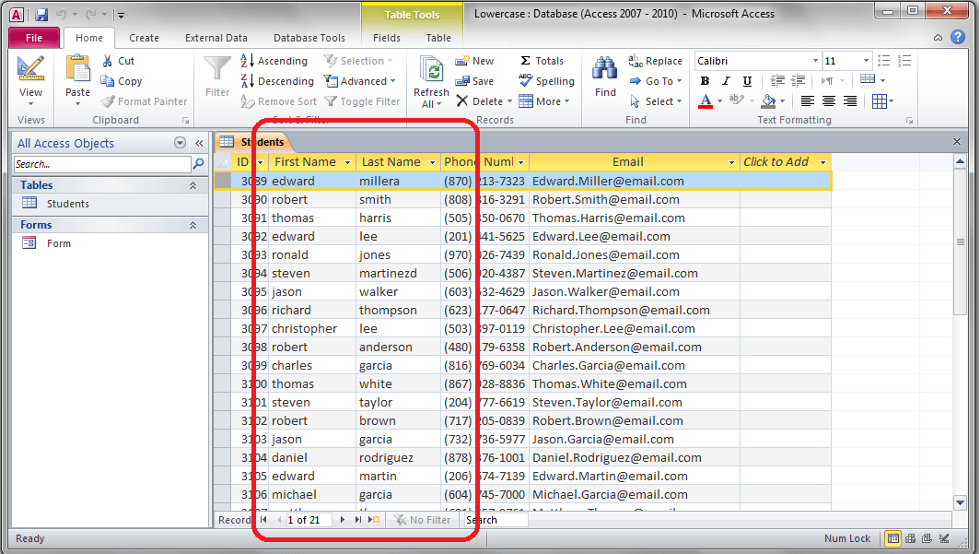
Task: Open Students table in navigation pane
Action: [x=67, y=204]
